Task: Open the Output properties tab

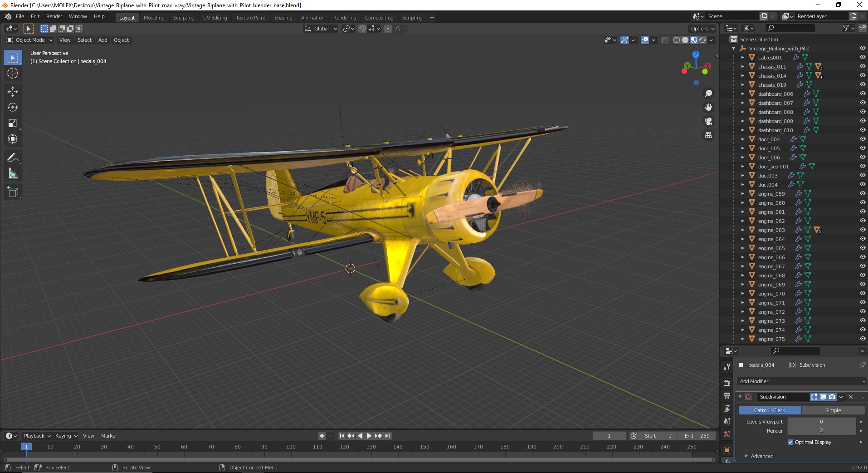Action: coord(727,396)
